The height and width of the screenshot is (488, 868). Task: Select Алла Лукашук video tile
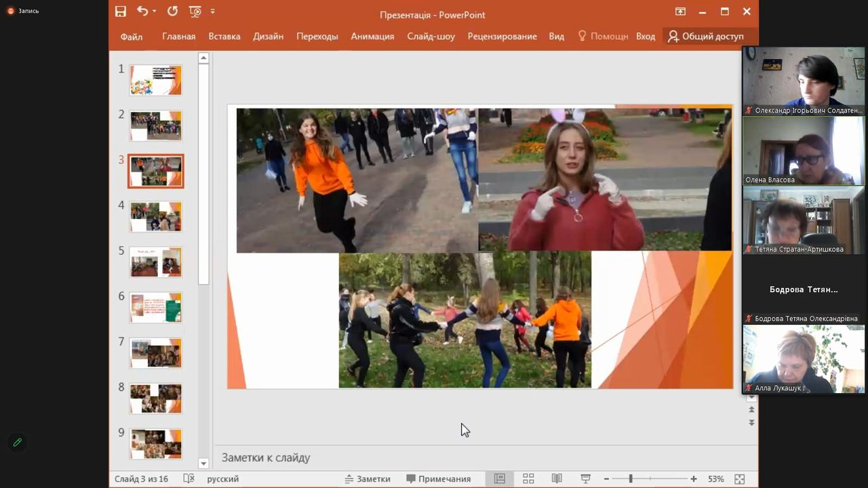pyautogui.click(x=804, y=359)
